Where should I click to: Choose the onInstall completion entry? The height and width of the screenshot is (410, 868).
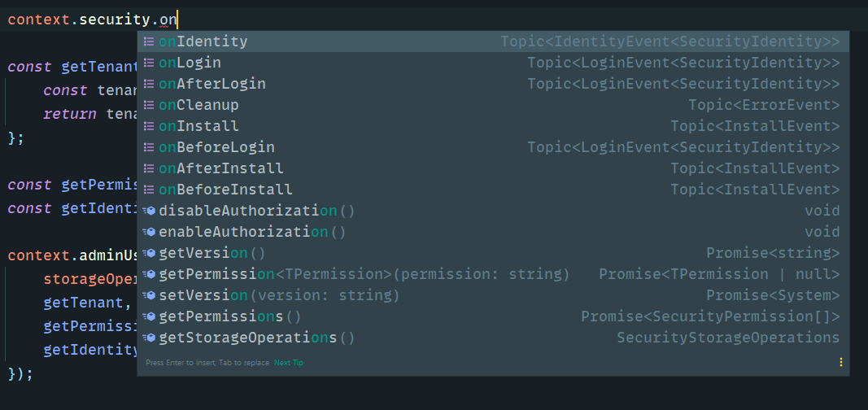199,126
